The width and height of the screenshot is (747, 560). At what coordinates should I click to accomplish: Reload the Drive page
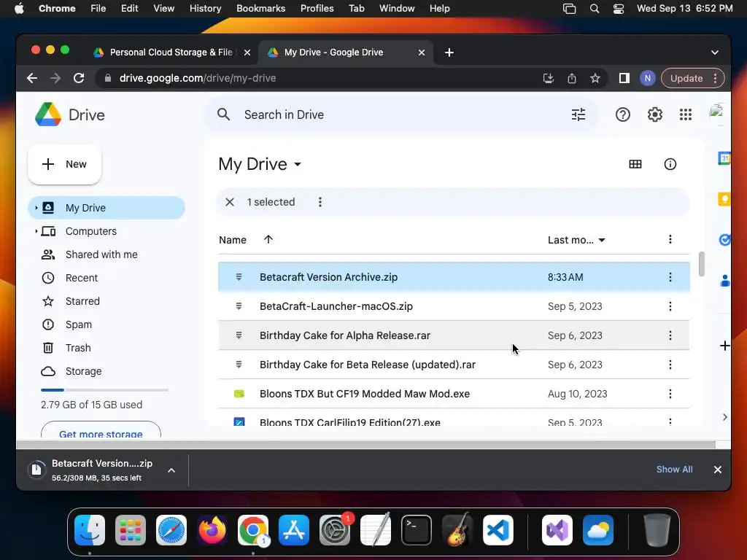click(x=79, y=78)
